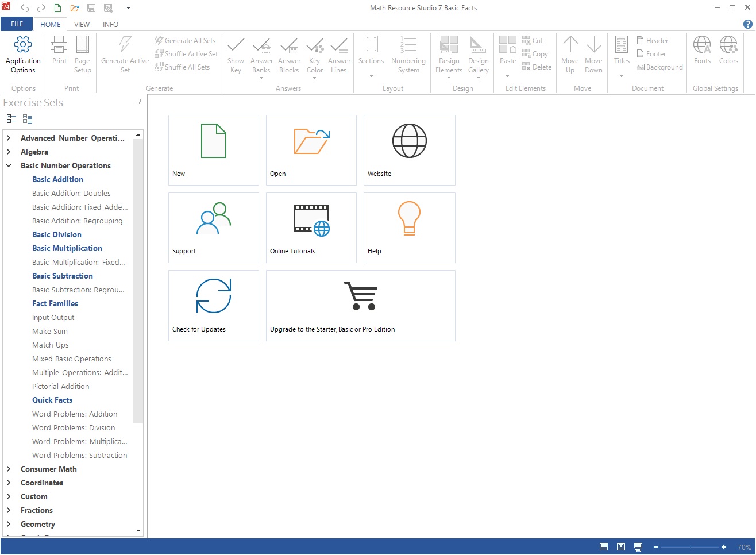Open the FILE tab
Screen dimensions: 756x555
click(x=17, y=24)
